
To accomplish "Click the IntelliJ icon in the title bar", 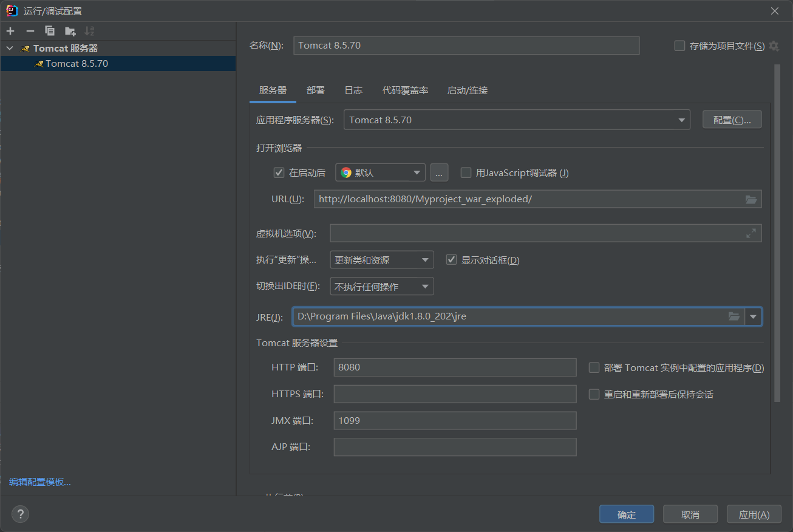I will [12, 11].
